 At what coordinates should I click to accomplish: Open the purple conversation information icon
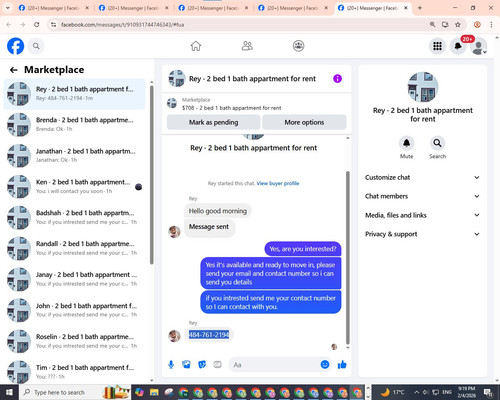337,79
